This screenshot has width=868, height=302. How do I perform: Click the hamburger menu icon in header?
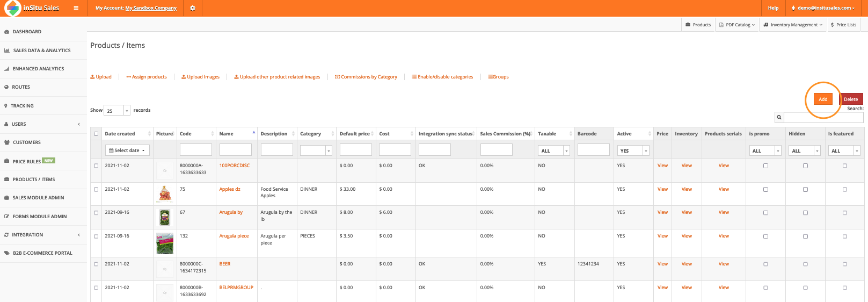coord(76,8)
